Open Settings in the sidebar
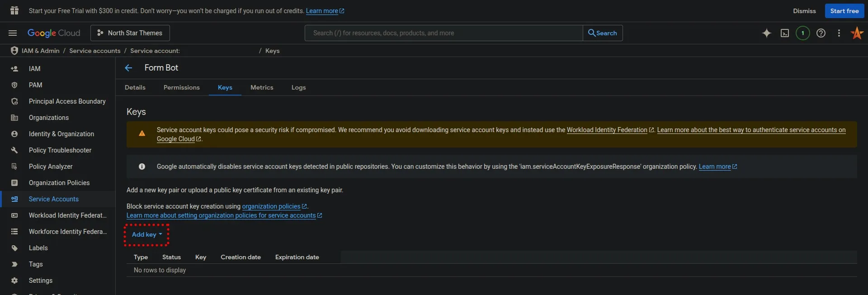The height and width of the screenshot is (295, 868). (x=41, y=281)
